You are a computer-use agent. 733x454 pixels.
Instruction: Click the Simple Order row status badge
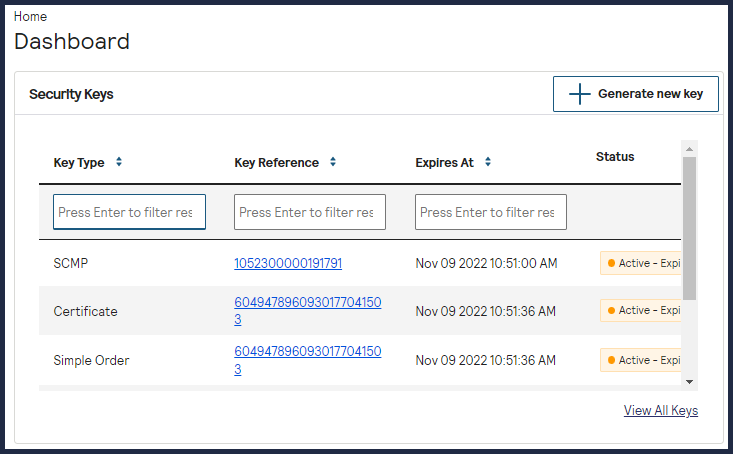[x=641, y=360]
